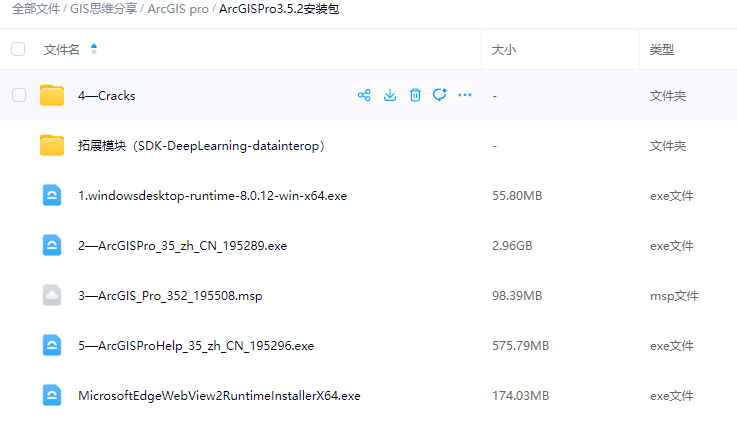Click the 55.80MB size value

pos(517,196)
